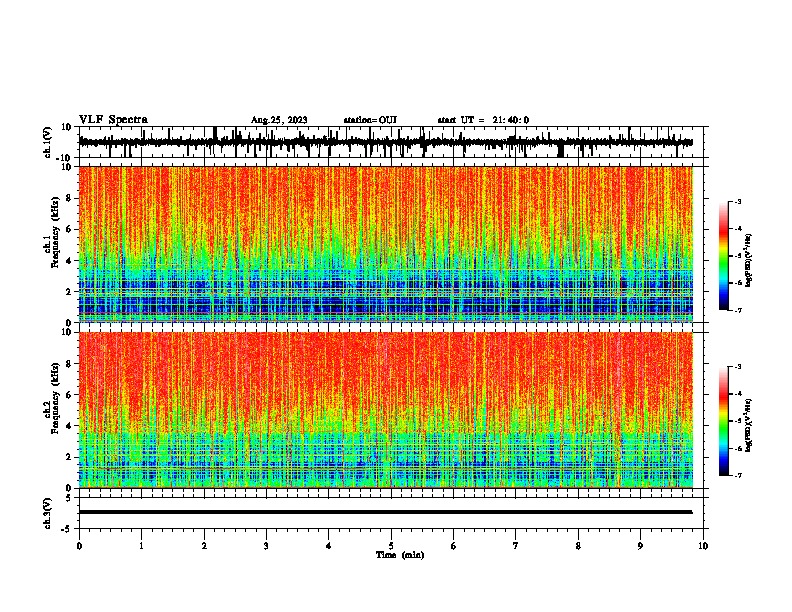Click the ch.3 flat black voltage trace
This screenshot has width=792, height=612.
point(386,512)
